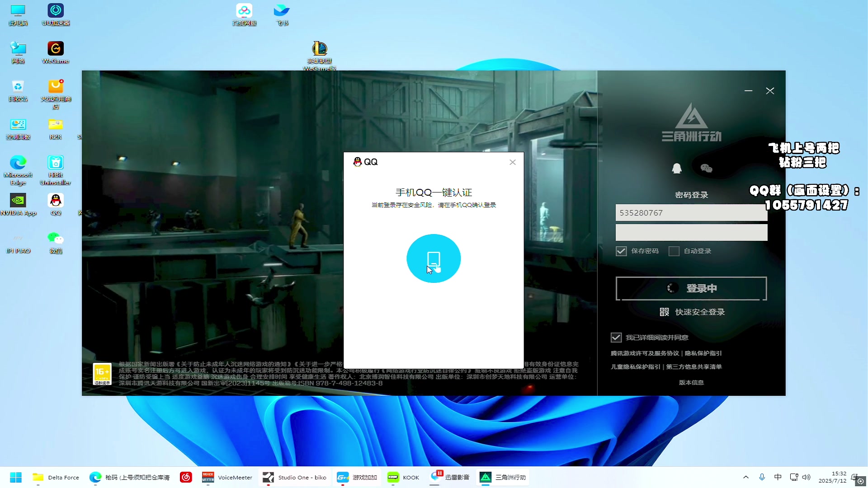868x488 pixels.
Task: Open the 腾讯游戏许可及服务协议 link
Action: [x=645, y=353]
